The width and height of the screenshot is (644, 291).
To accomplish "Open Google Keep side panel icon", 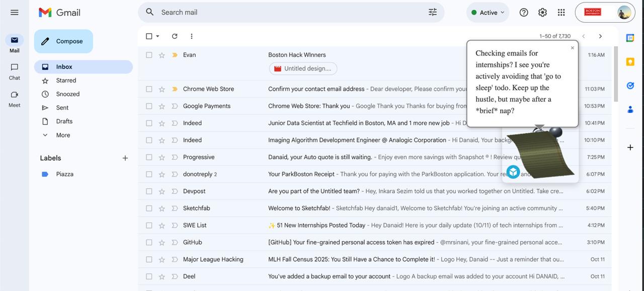I will 630,62.
